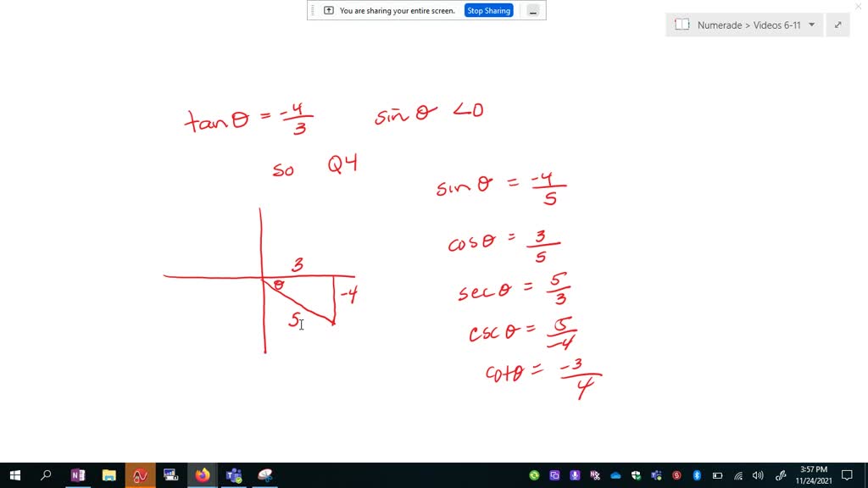Open OneDrive from the system tray
The height and width of the screenshot is (488, 868).
click(x=615, y=475)
